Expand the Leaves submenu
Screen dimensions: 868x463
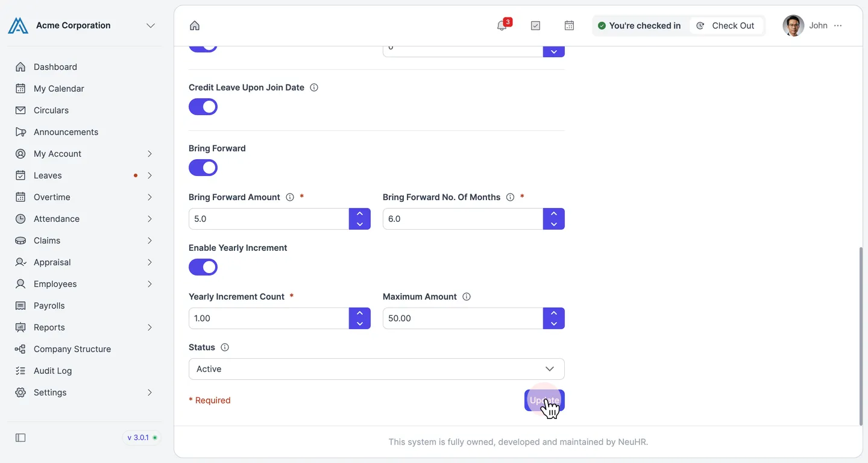(x=84, y=175)
